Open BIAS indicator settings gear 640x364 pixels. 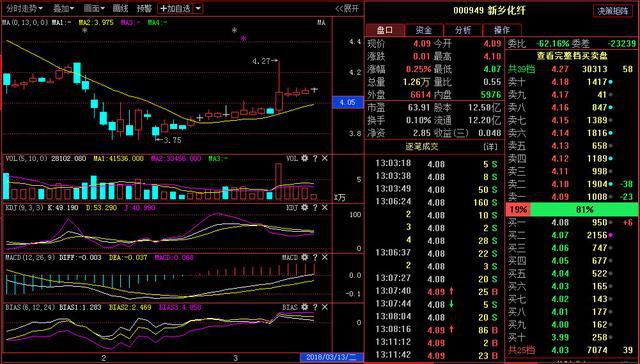coord(304,307)
